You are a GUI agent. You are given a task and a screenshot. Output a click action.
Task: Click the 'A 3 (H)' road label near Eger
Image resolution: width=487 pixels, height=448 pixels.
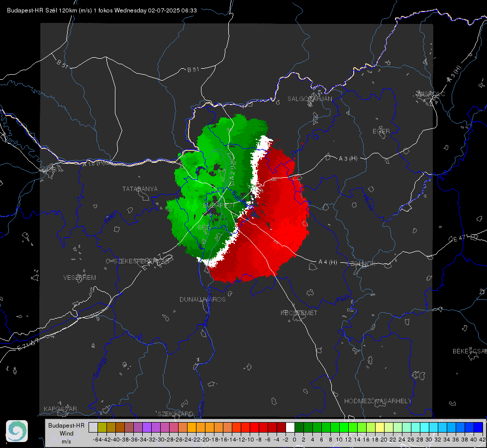click(x=348, y=159)
